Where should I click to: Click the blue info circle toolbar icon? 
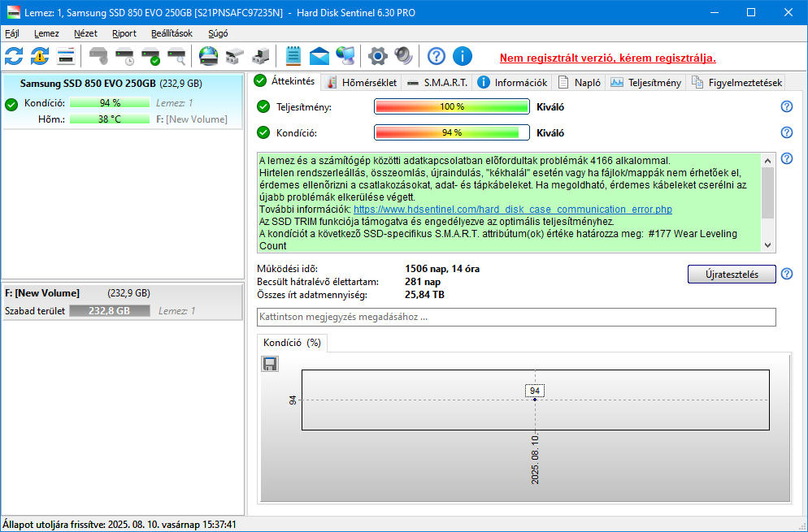click(463, 56)
